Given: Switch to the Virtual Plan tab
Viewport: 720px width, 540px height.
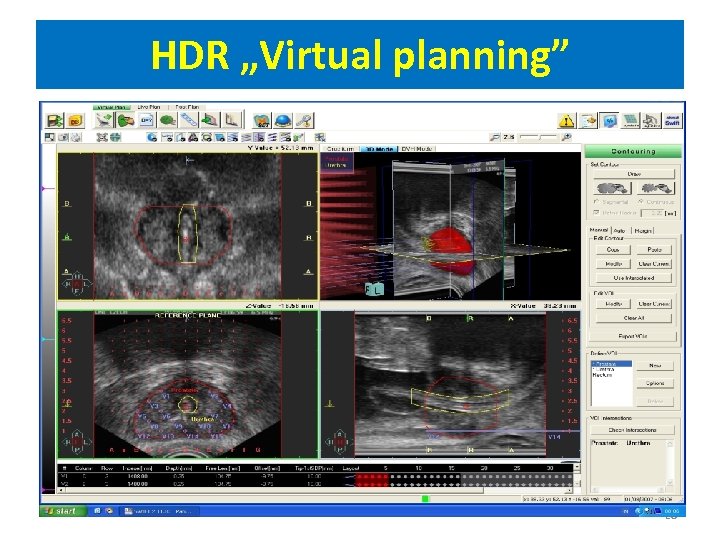Looking at the screenshot, I should (112, 107).
